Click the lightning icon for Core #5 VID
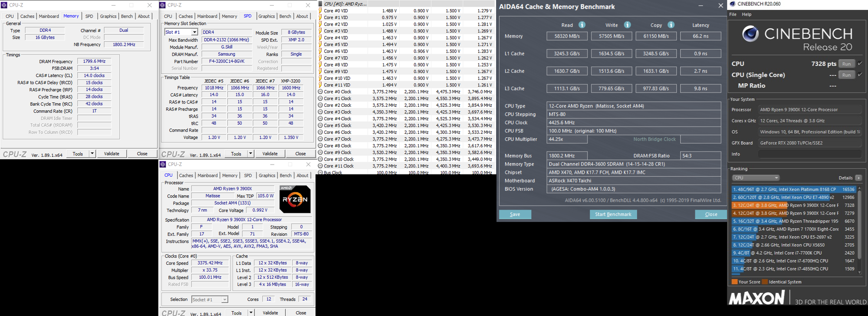 320,44
